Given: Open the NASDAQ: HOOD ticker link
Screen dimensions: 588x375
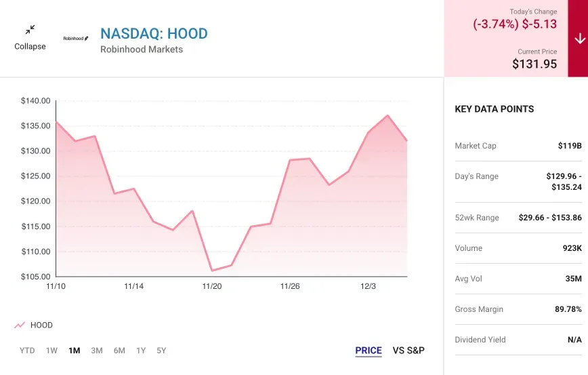Looking at the screenshot, I should tap(154, 33).
